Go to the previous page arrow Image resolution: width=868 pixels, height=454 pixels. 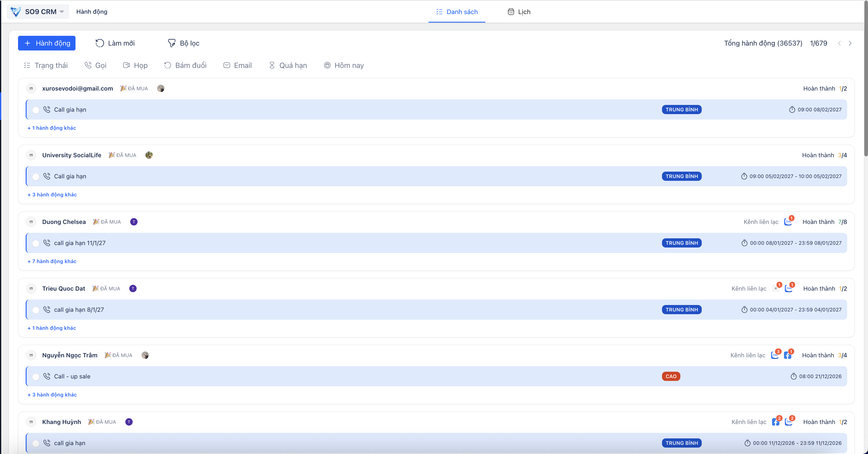point(839,43)
